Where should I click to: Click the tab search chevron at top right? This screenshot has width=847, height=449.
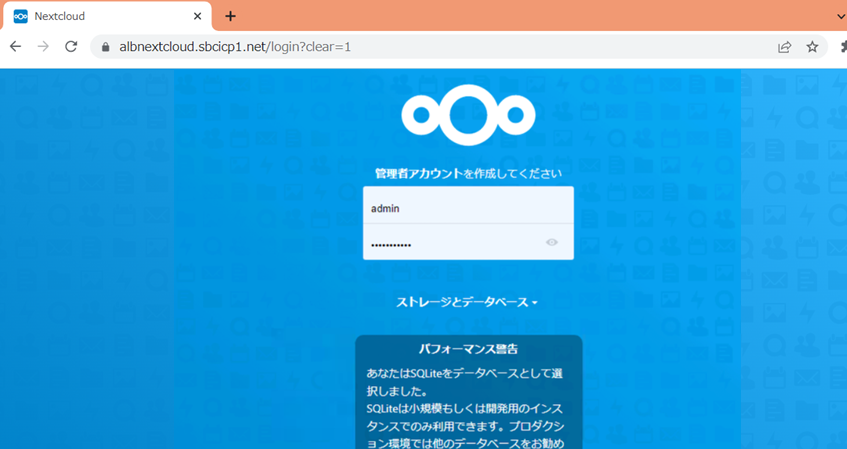841,16
